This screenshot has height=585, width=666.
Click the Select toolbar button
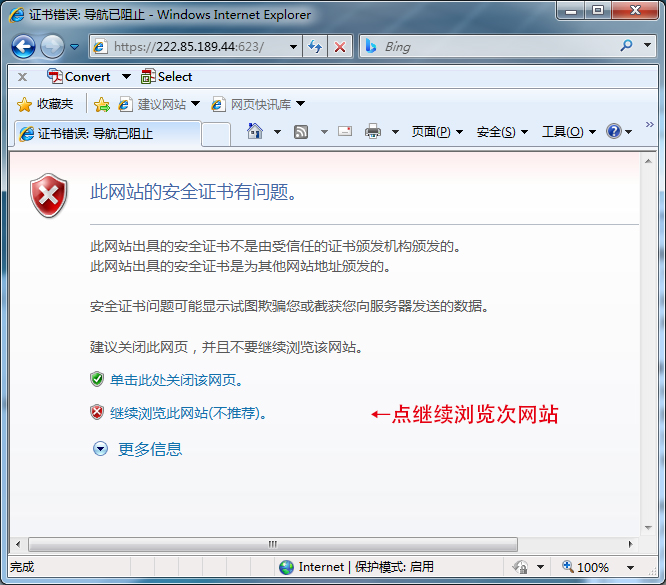pos(166,76)
